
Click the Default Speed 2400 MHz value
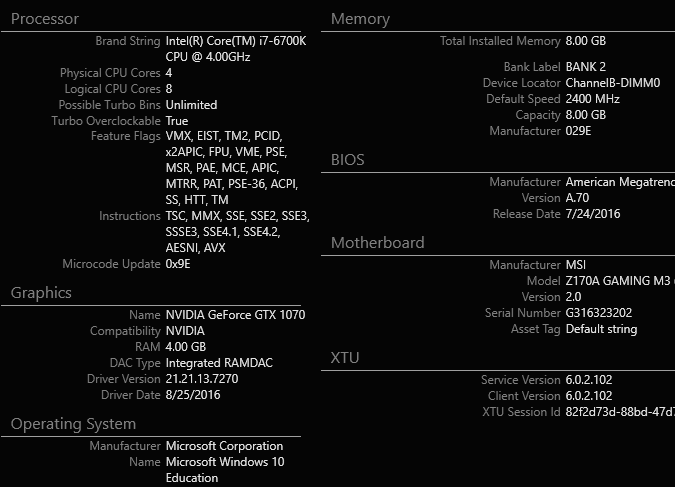593,99
